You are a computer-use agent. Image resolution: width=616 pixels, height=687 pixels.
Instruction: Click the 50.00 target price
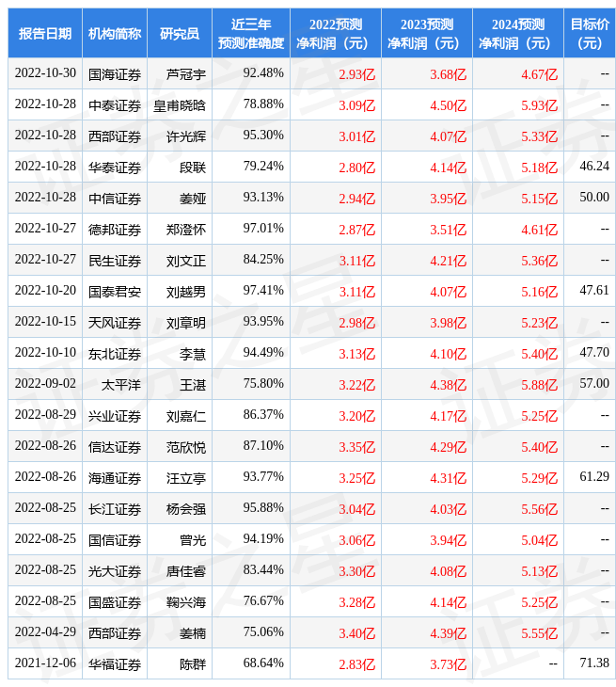(x=594, y=198)
